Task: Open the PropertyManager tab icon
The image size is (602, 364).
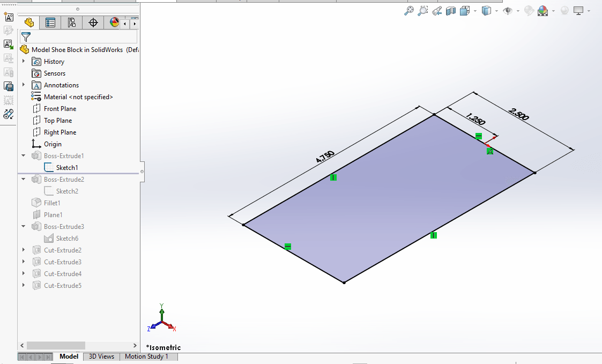Action: point(50,23)
